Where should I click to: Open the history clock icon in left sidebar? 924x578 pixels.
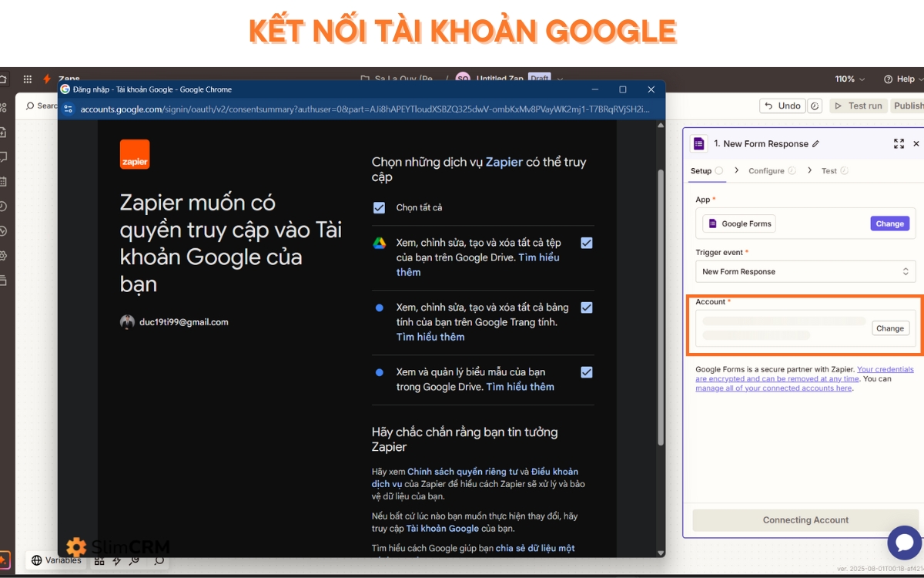3,206
